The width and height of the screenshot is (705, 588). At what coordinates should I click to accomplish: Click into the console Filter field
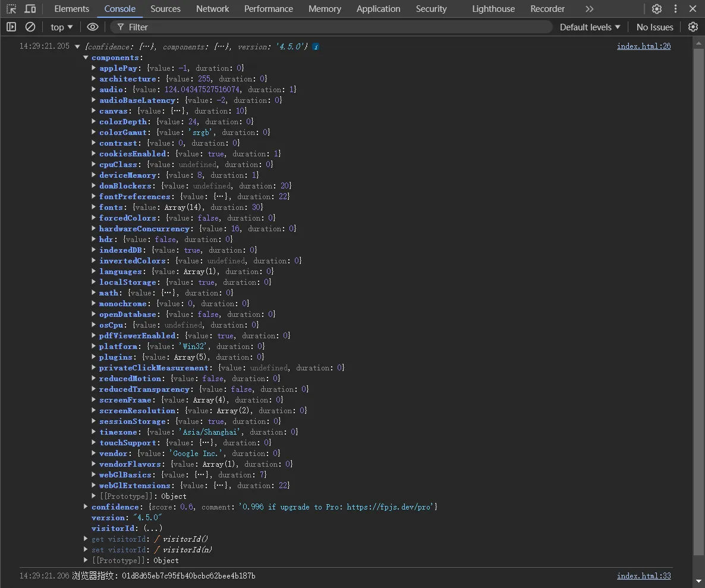click(333, 27)
